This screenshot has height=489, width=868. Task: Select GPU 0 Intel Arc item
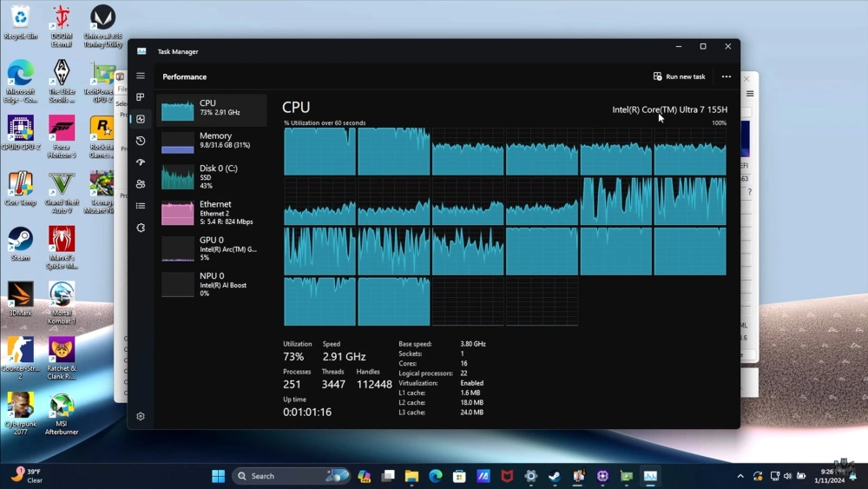(212, 248)
